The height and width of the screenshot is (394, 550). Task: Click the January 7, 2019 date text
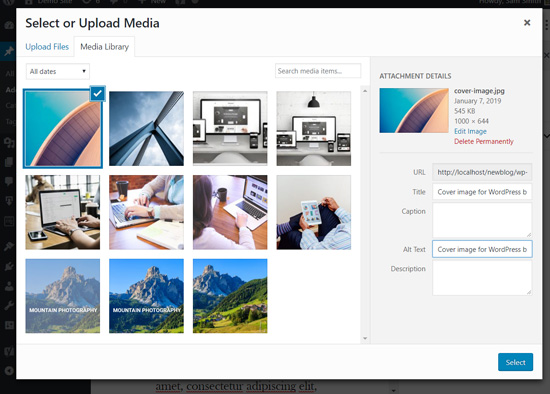[477, 101]
